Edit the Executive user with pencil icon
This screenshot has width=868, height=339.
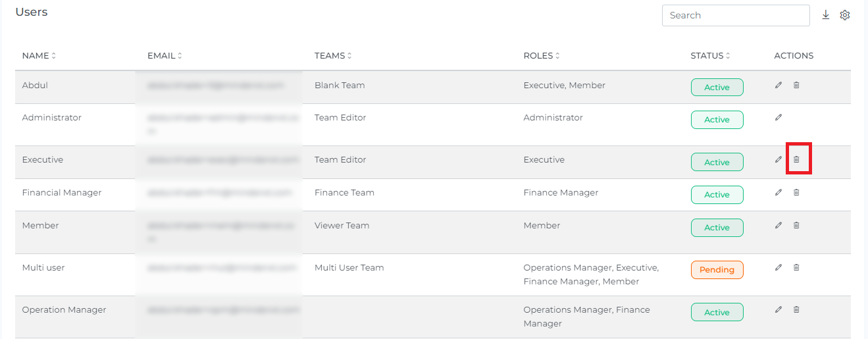pos(779,159)
